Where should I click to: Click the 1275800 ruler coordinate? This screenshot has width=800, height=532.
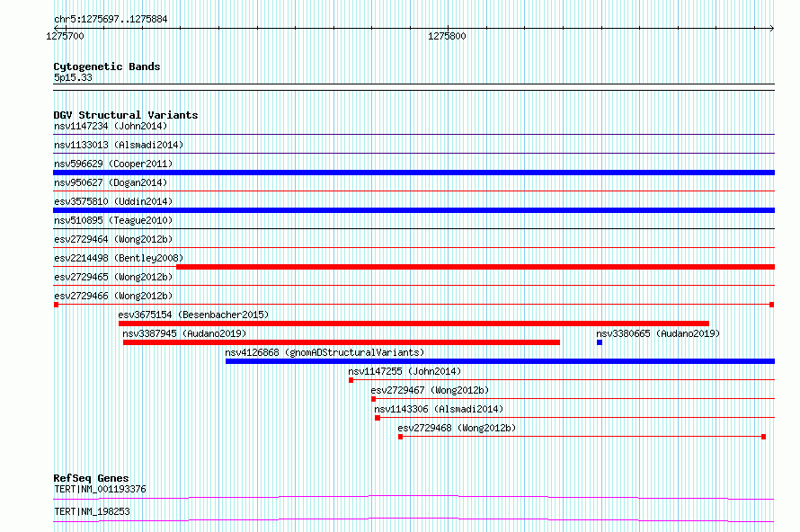pos(447,36)
